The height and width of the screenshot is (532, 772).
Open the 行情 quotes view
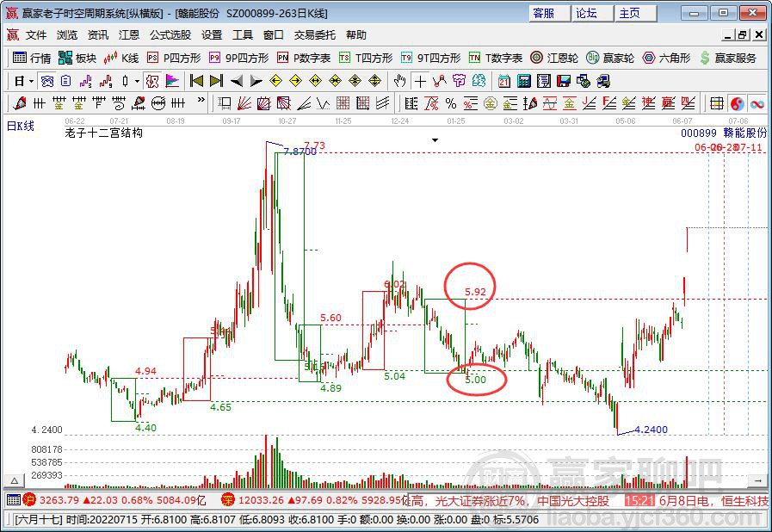[x=33, y=59]
